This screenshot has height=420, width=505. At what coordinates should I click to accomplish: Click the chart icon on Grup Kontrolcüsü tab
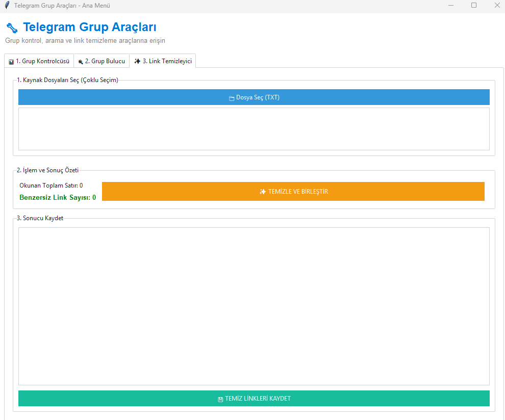pos(11,62)
